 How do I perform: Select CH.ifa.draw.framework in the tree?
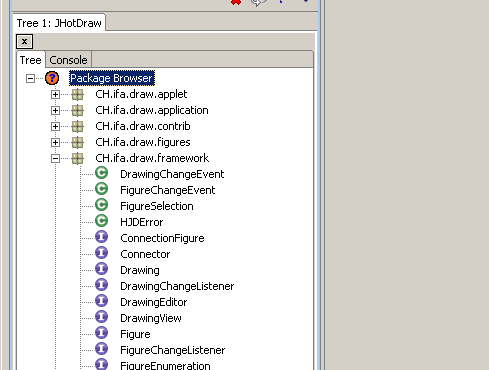152,158
